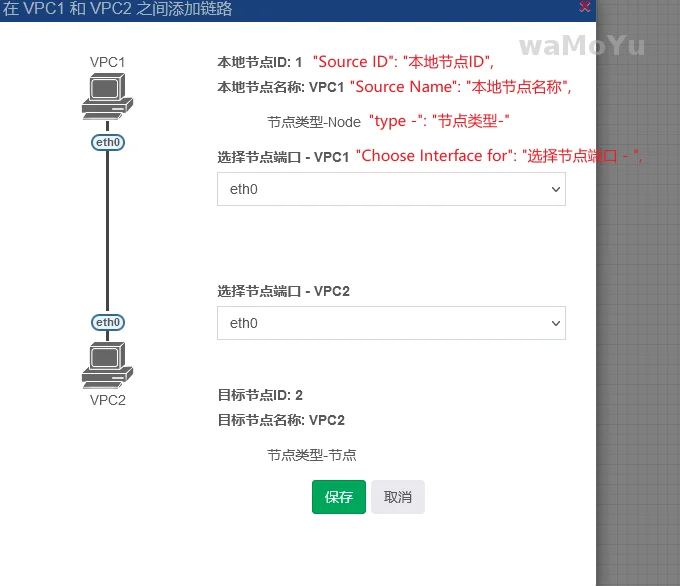This screenshot has height=586, width=680.
Task: Open the VPC2 port selection dropdown
Action: click(391, 323)
